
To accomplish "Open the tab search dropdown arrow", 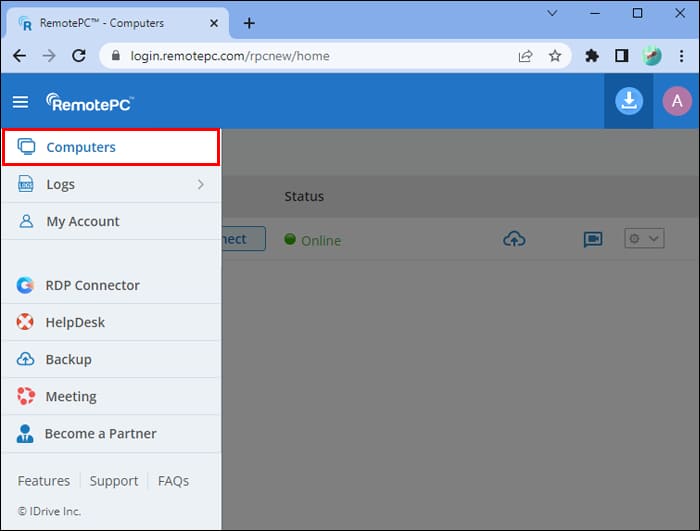I will coord(552,13).
